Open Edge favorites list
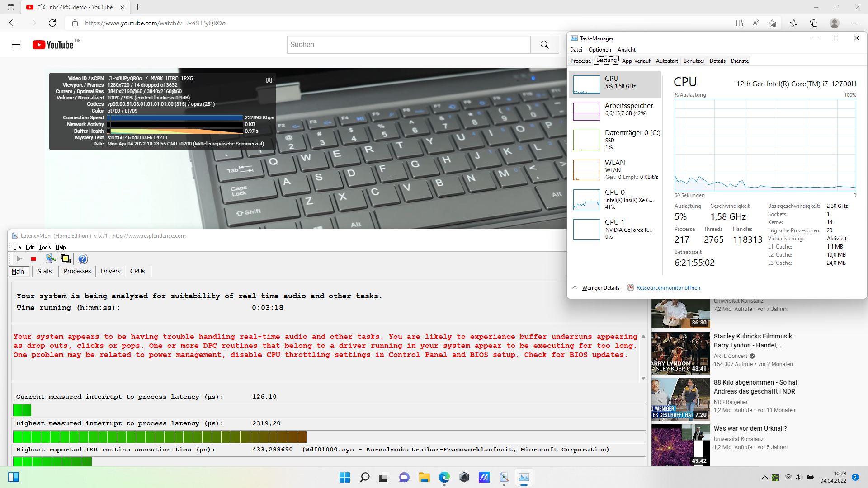Viewport: 868px width, 488px height. [794, 23]
